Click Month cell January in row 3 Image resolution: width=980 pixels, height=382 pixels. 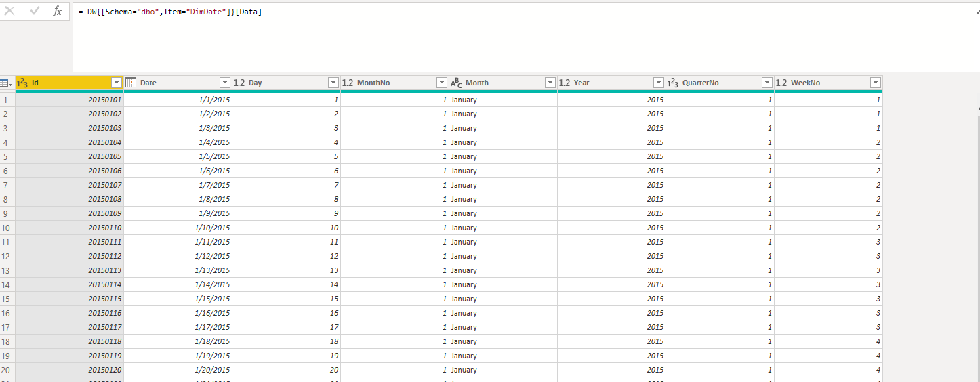pyautogui.click(x=503, y=128)
